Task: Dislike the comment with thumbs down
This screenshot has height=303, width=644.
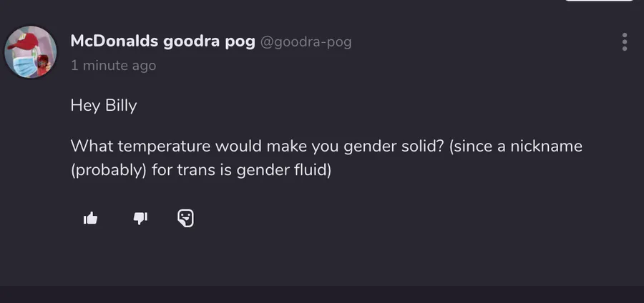Action: point(140,218)
